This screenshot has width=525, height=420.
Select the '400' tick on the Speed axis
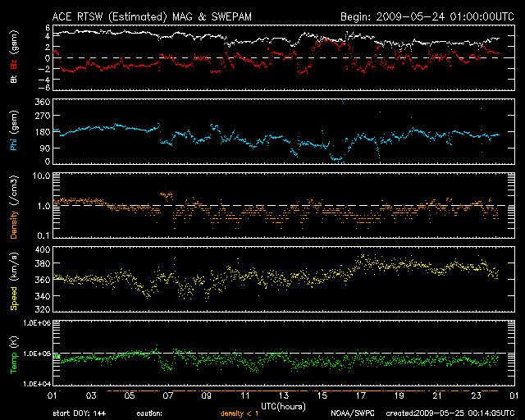43,250
